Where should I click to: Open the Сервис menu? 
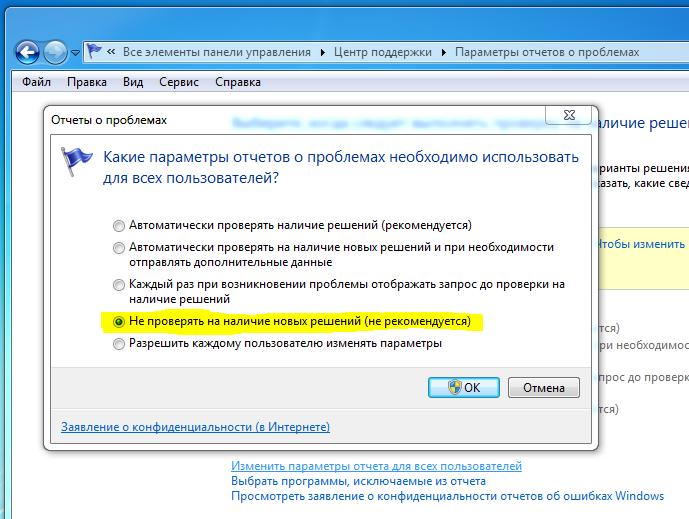pyautogui.click(x=179, y=82)
